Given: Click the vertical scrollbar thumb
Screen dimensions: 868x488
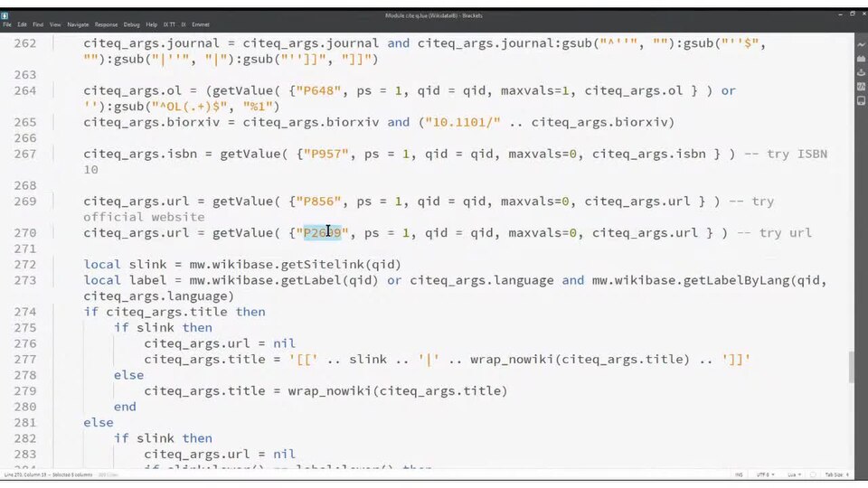Looking at the screenshot, I should (852, 367).
